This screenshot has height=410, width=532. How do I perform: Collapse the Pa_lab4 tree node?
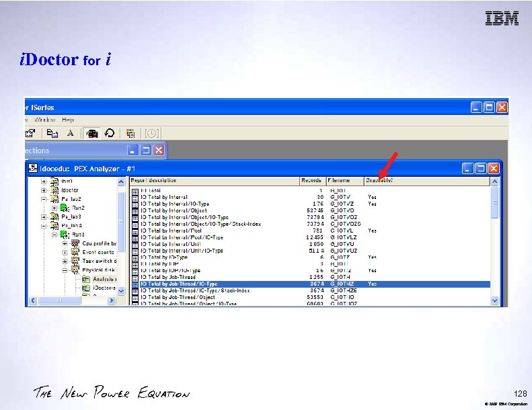(44, 226)
